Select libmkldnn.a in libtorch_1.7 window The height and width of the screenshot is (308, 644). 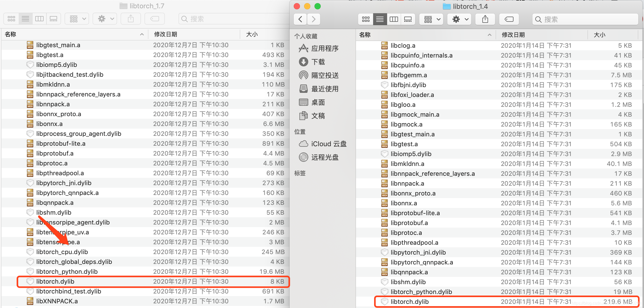point(145,85)
